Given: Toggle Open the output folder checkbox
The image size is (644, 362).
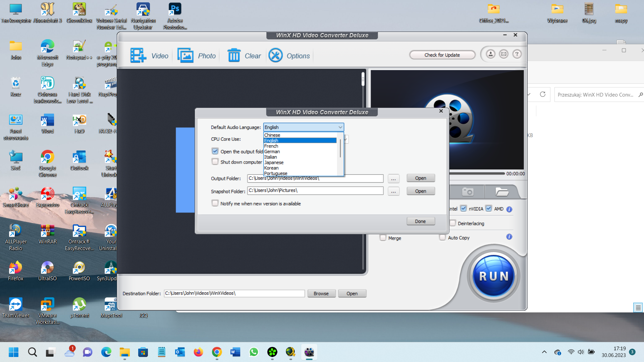Looking at the screenshot, I should [x=215, y=151].
